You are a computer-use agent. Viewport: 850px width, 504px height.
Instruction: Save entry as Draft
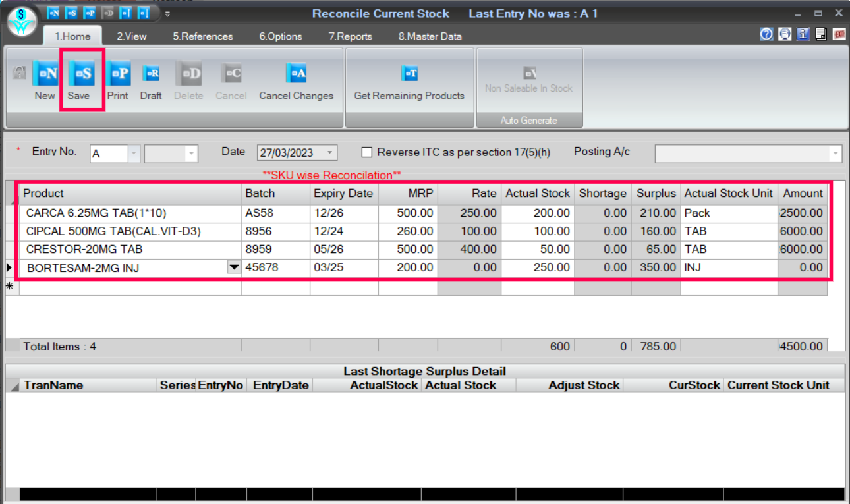(151, 74)
